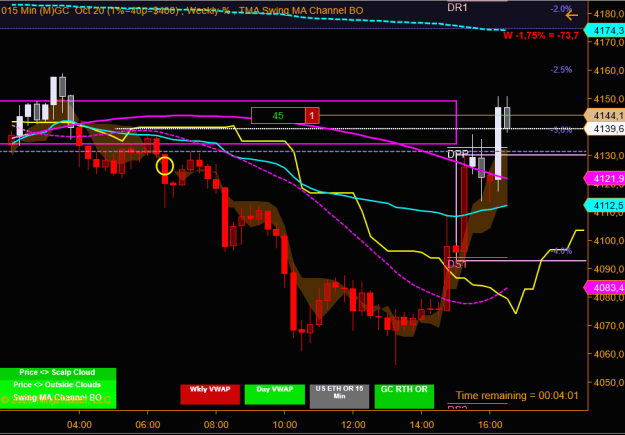Screen dimensions: 625x435
Task: Select the cyan 4112,5 price marker
Action: [605, 205]
